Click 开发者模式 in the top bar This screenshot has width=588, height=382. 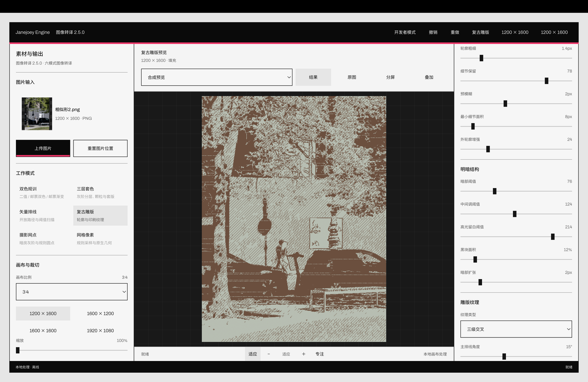pyautogui.click(x=405, y=32)
